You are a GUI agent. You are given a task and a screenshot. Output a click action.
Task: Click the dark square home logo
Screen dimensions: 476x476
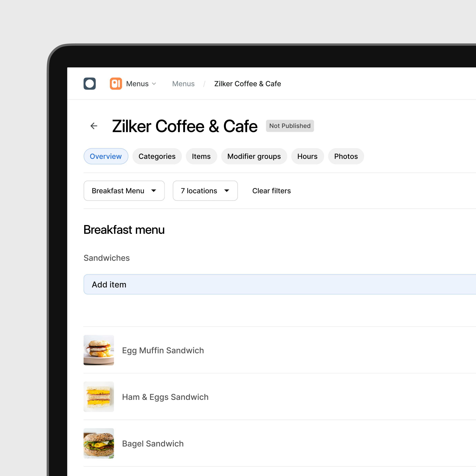click(90, 83)
